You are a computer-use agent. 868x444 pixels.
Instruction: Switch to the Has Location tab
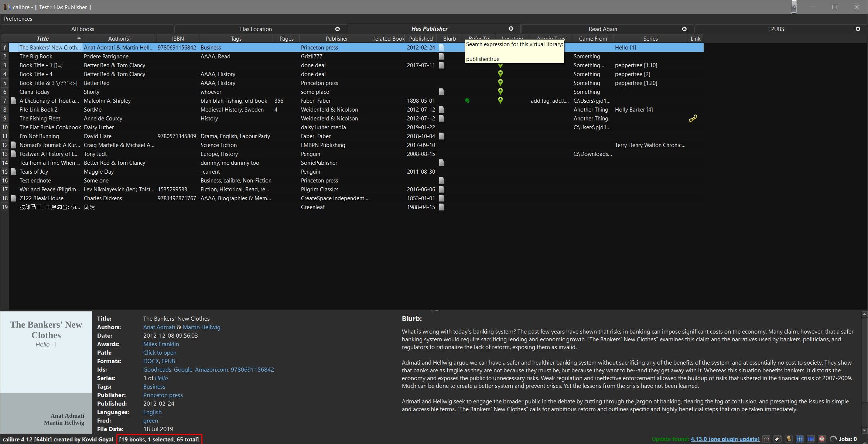coord(256,29)
